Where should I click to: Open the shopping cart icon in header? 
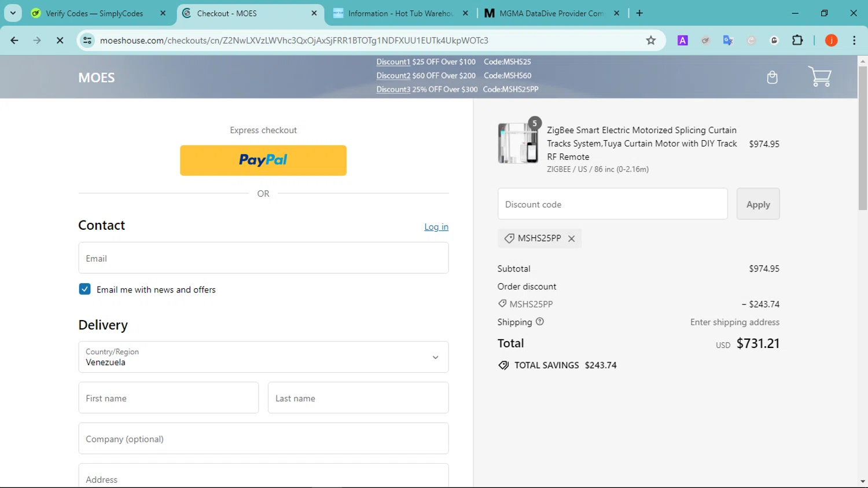819,76
